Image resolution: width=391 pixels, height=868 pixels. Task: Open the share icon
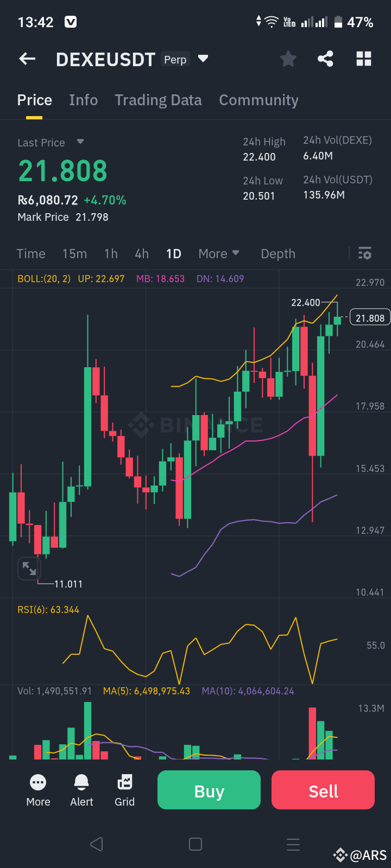(x=325, y=59)
